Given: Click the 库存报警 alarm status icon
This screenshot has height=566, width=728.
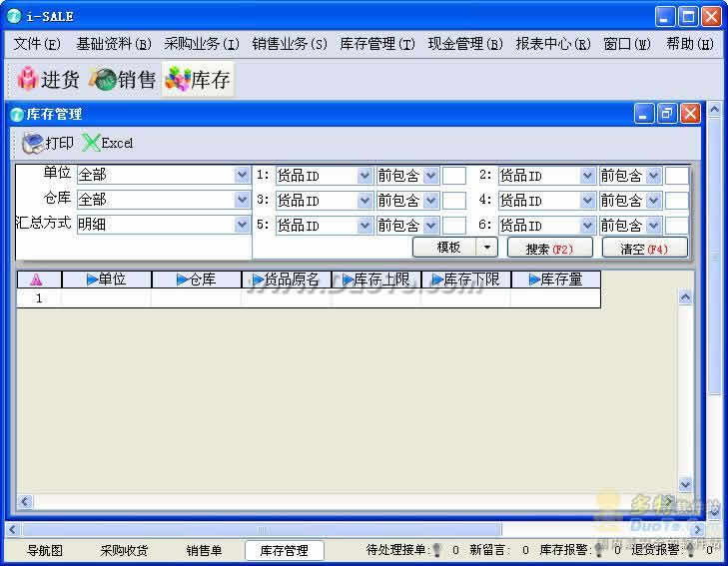Looking at the screenshot, I should coord(602,550).
